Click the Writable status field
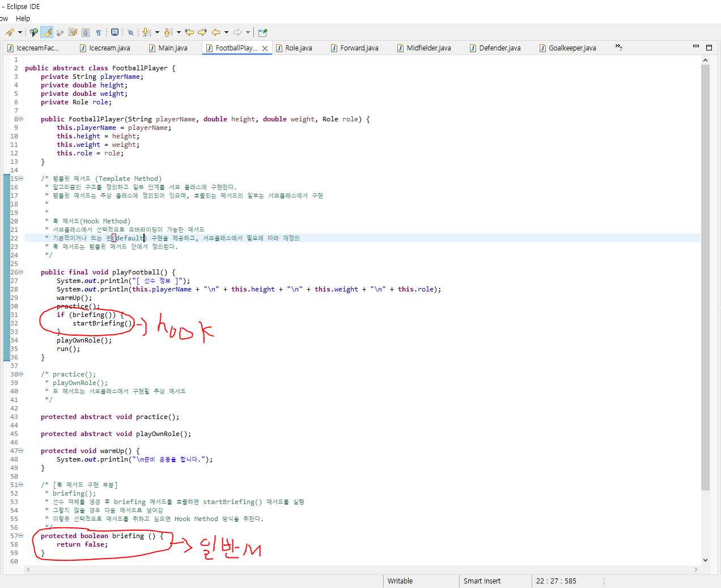Image resolution: width=721 pixels, height=588 pixels. pyautogui.click(x=400, y=581)
